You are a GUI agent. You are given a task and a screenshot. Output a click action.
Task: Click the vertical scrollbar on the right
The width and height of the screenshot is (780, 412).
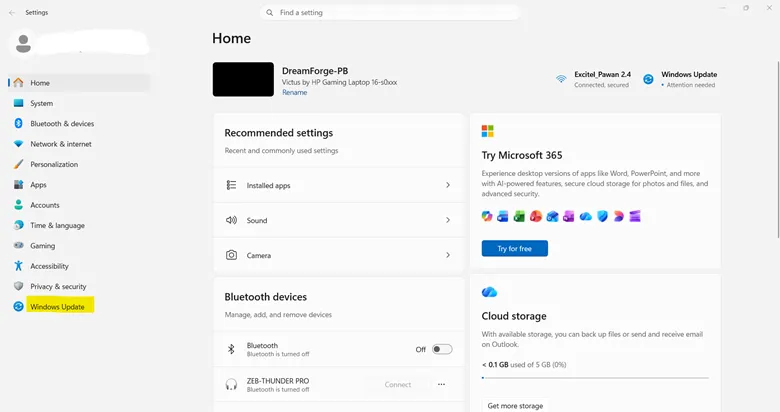click(x=777, y=149)
